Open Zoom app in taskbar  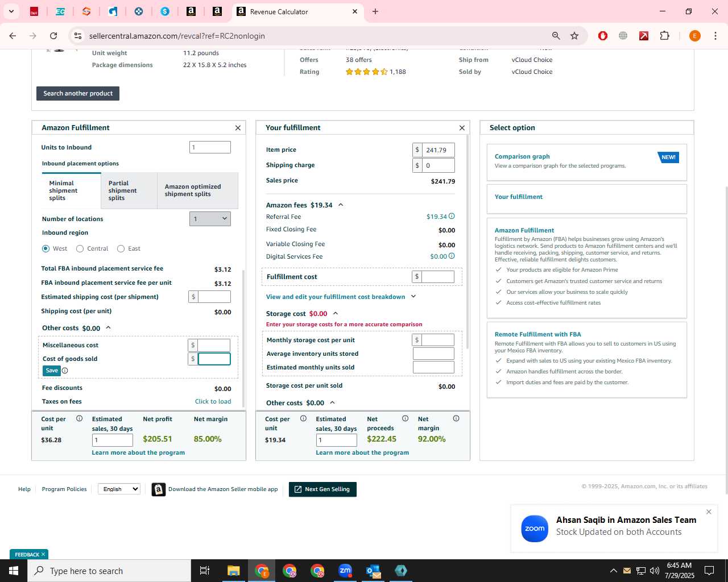pos(345,571)
